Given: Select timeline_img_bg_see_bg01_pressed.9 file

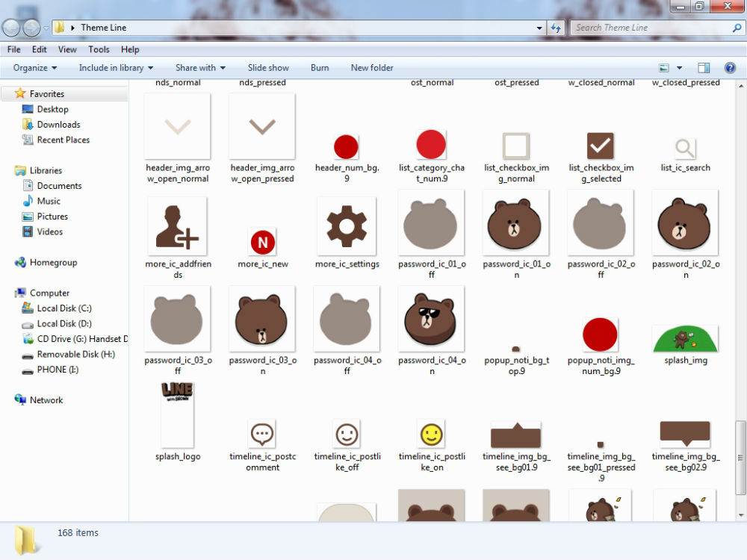Looking at the screenshot, I should 601,445.
